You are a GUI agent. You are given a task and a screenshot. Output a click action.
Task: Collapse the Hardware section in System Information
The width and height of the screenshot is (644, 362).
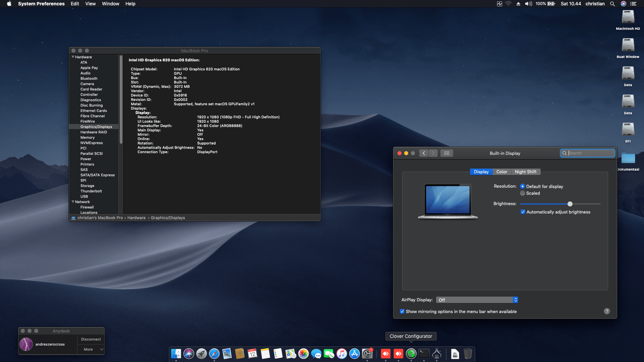73,57
